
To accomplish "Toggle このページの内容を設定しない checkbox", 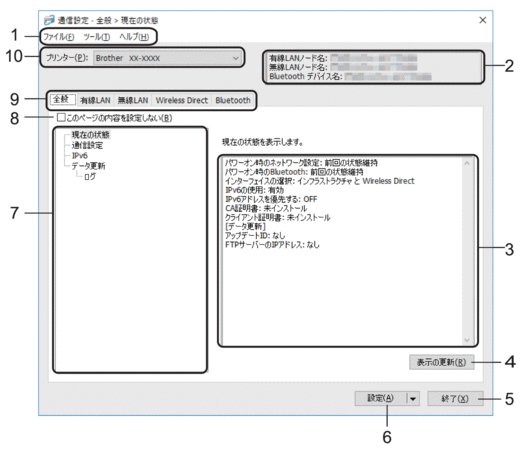I will [x=61, y=118].
